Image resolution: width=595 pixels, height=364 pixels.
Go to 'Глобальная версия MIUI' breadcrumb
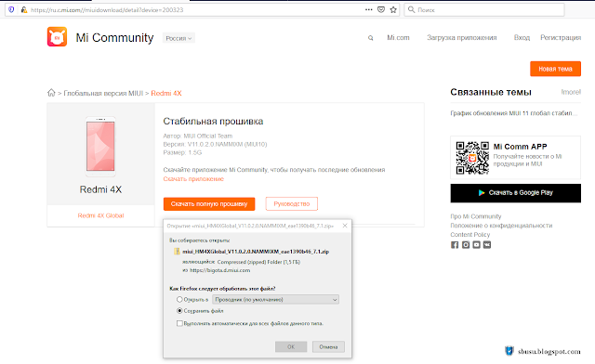pyautogui.click(x=103, y=93)
